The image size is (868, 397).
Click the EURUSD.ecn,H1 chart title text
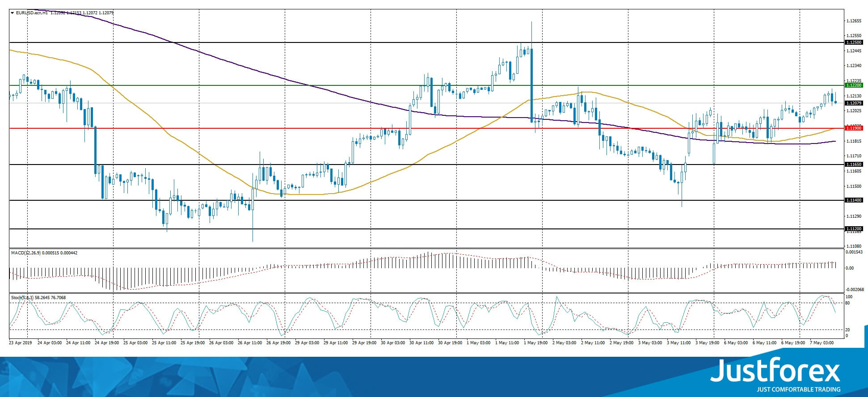[x=32, y=13]
